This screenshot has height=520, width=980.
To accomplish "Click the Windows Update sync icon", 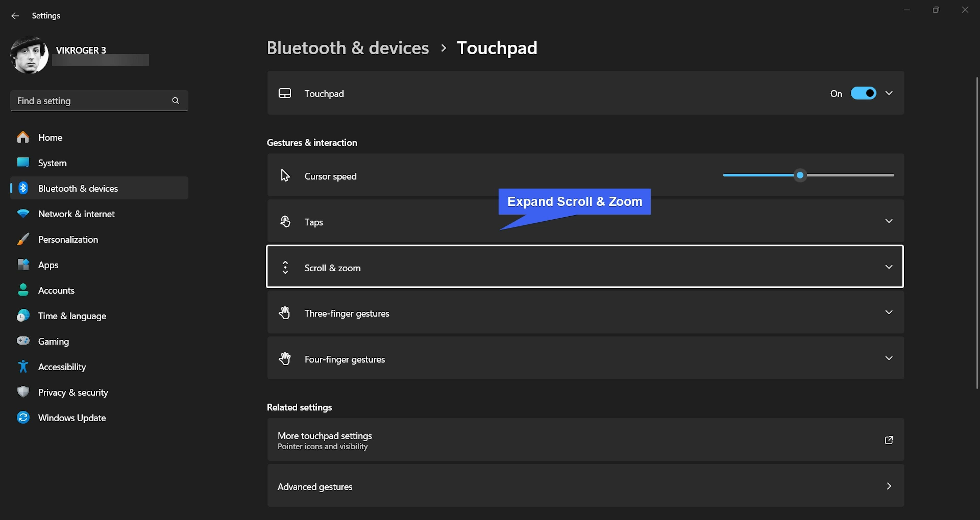I will click(x=23, y=417).
